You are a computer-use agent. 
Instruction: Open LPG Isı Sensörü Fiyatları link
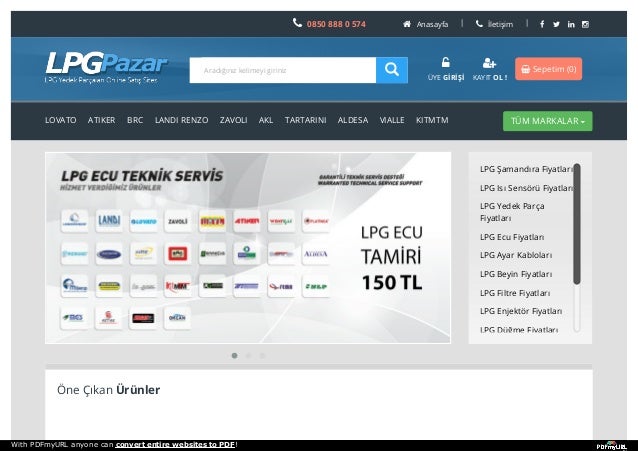527,188
